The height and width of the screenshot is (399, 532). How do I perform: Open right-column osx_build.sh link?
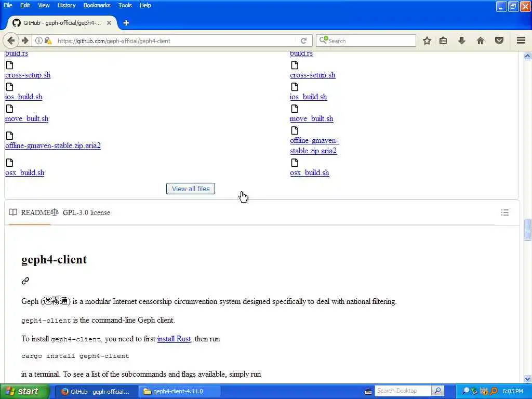point(310,172)
